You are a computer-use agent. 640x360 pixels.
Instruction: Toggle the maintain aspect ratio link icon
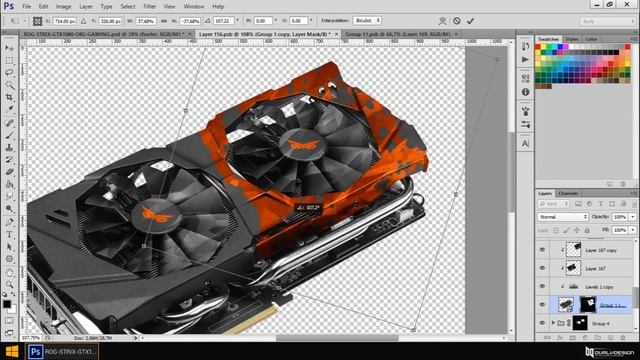point(164,21)
